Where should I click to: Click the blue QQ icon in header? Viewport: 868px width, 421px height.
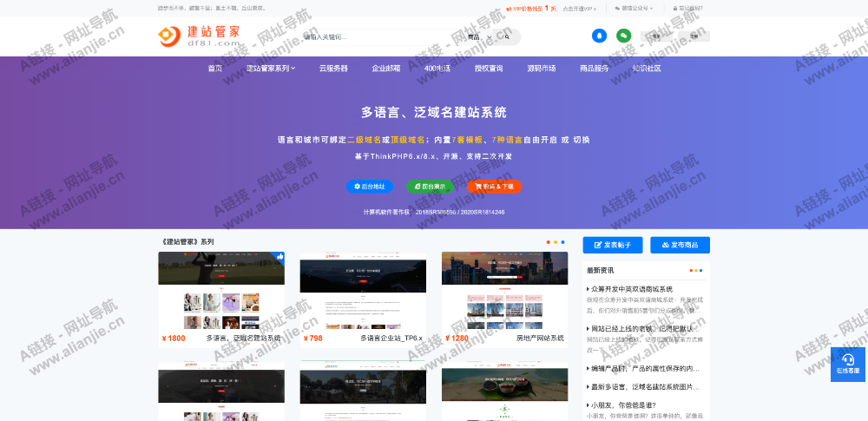tap(599, 36)
